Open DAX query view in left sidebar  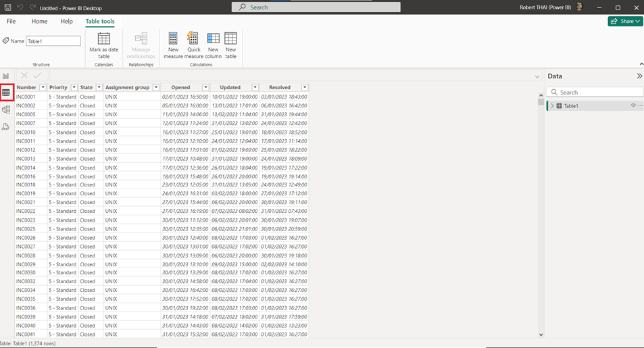tap(6, 126)
